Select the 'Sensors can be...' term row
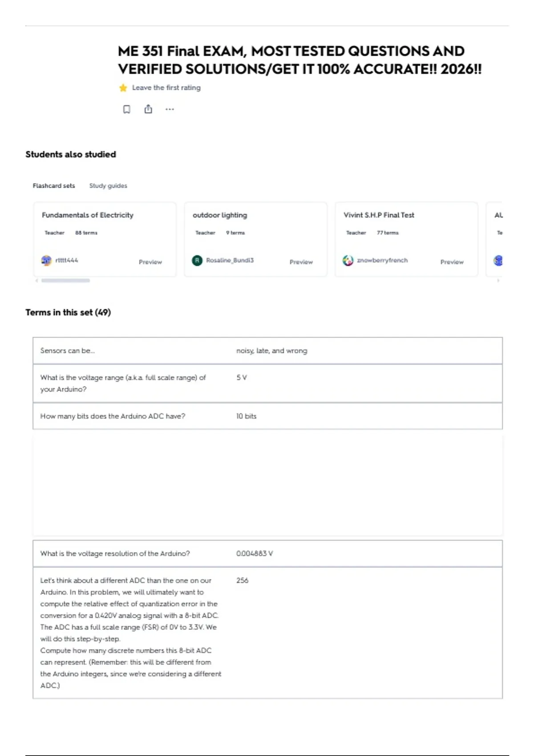The height and width of the screenshot is (756, 534). [x=267, y=351]
